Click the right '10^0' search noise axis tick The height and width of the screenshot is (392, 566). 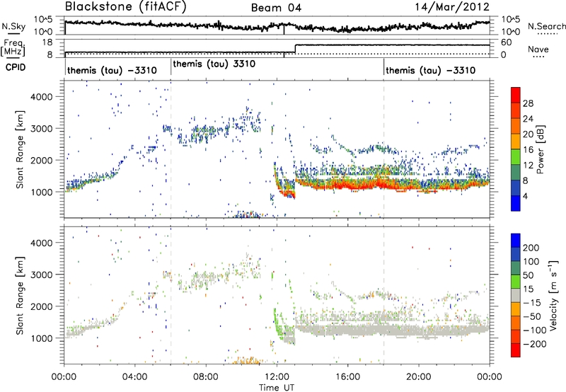click(510, 32)
